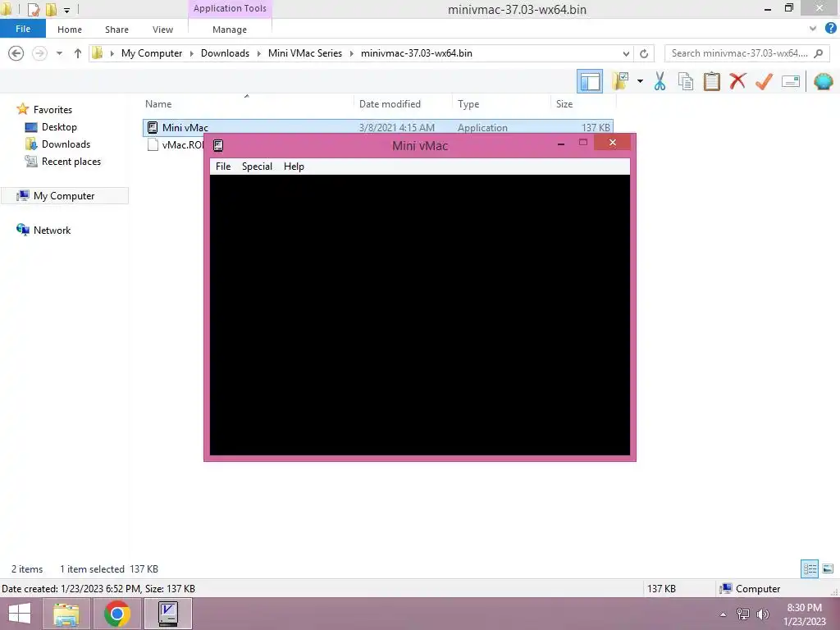Click the orange checkmark properties icon
840x630 pixels.
764,81
